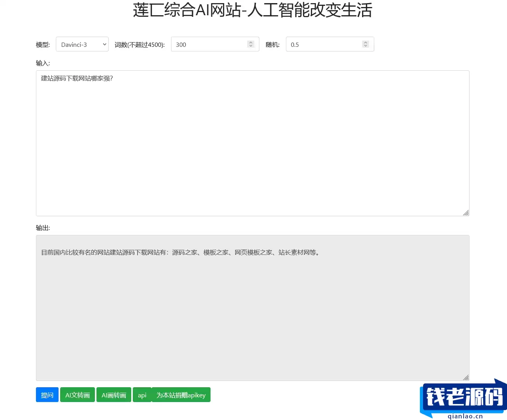Click the 为本站捐赠apikey button

coord(181,395)
